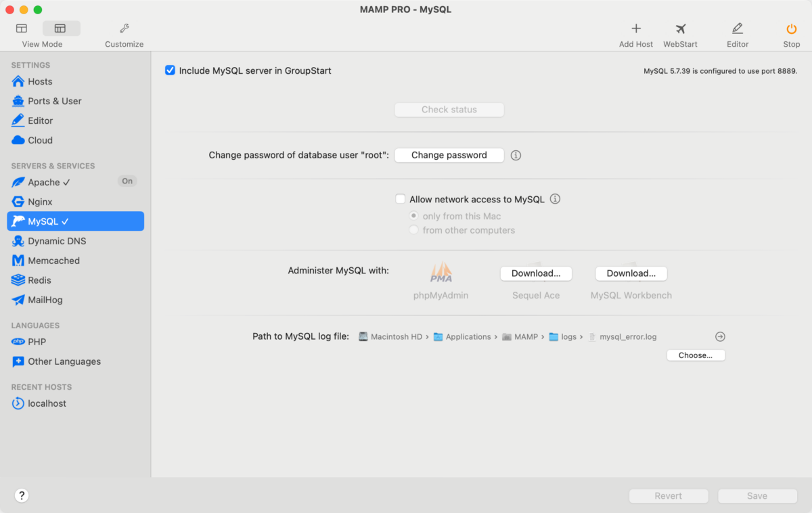
Task: Reveal log file with the arrow icon
Action: [720, 337]
